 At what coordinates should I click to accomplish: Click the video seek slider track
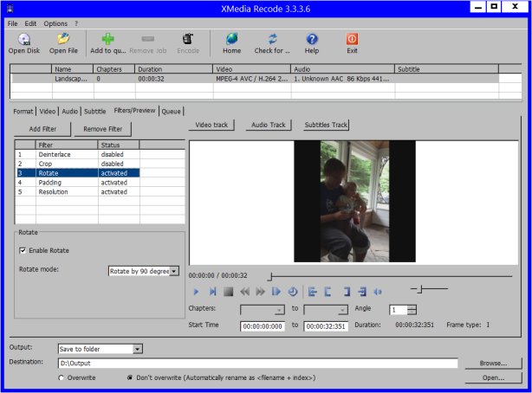[390, 277]
